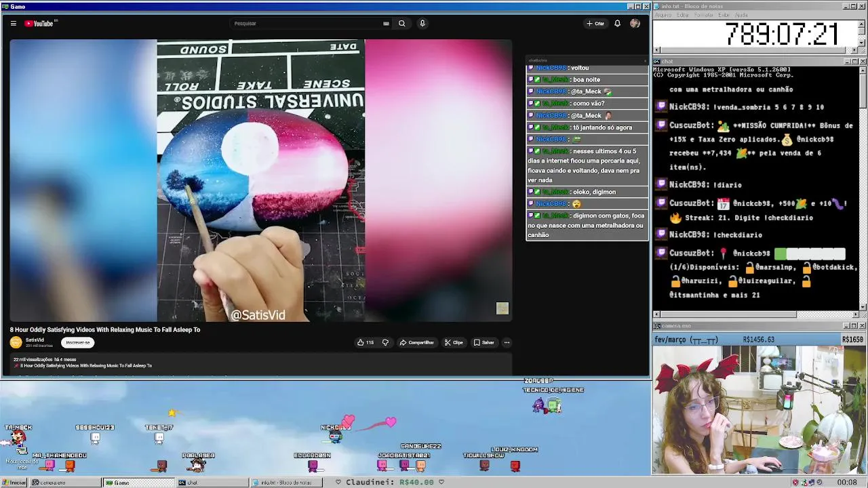
Task: Open the YouTube hamburger guide menu
Action: (13, 24)
